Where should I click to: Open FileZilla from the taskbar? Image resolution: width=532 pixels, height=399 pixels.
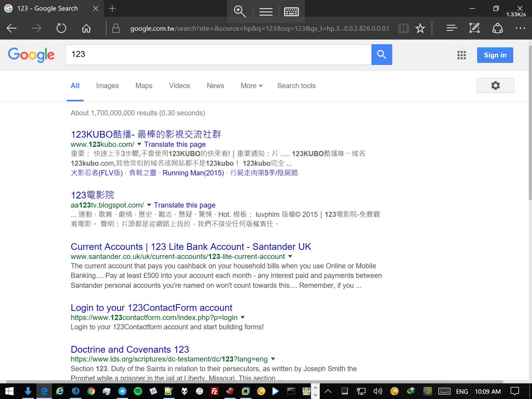pyautogui.click(x=214, y=391)
